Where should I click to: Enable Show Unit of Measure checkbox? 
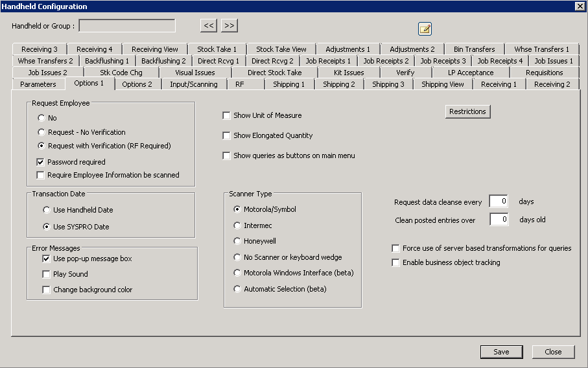click(226, 115)
